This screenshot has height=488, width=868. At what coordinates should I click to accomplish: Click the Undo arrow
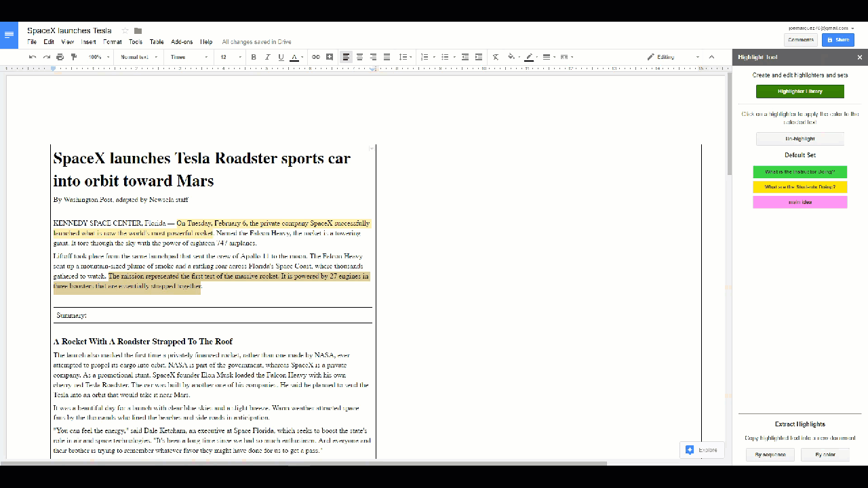(33, 57)
